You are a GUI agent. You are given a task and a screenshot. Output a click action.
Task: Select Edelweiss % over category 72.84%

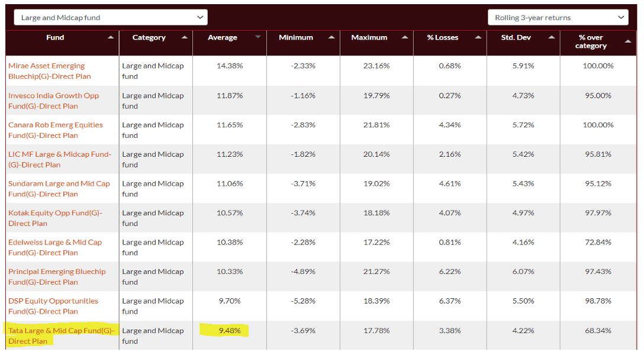(598, 242)
